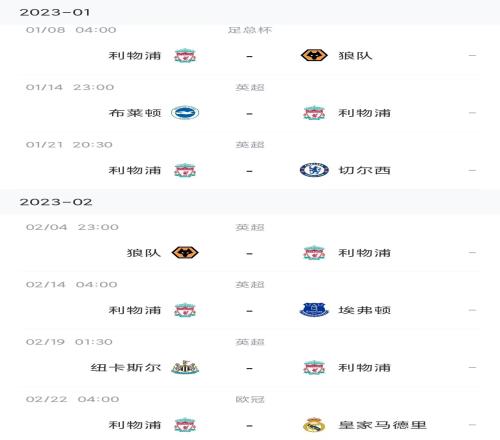Click Chelsea crest in 01/21 match
The width and height of the screenshot is (500, 440).
click(x=314, y=170)
